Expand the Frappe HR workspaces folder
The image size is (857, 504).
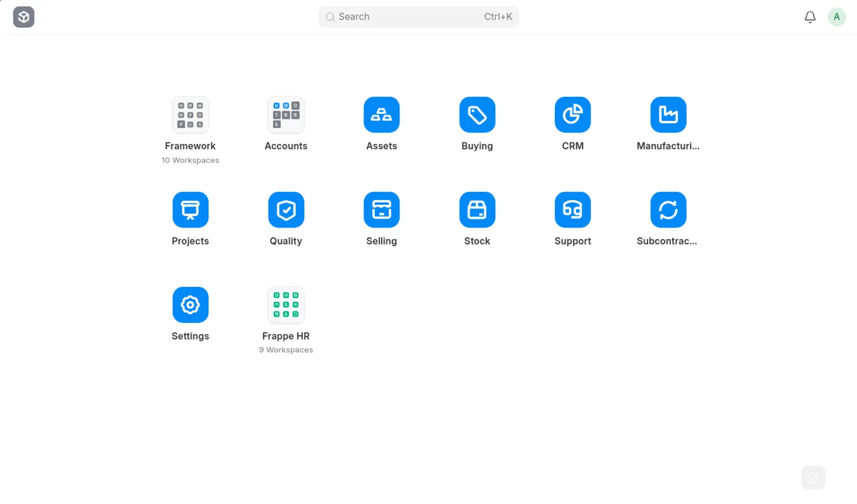pos(286,305)
